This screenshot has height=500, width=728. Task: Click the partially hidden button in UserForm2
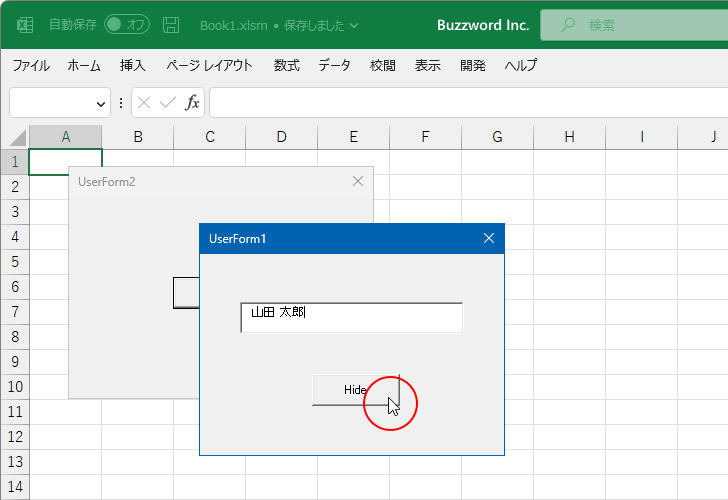point(186,293)
